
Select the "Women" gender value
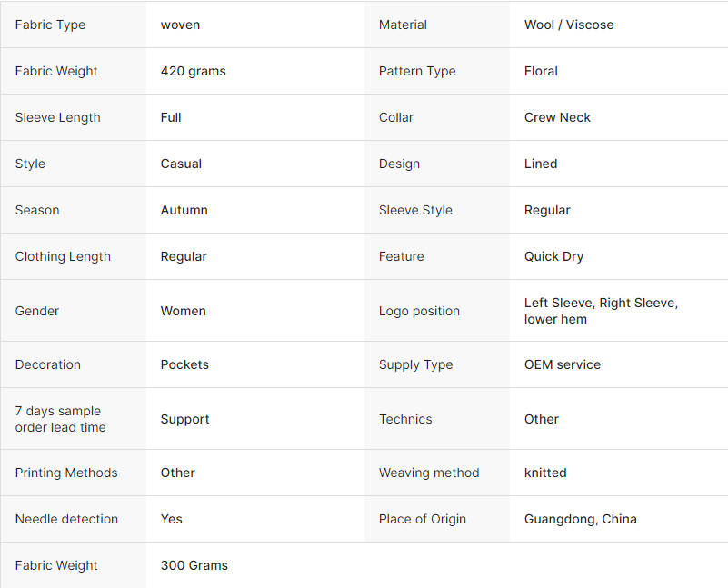pyautogui.click(x=183, y=311)
